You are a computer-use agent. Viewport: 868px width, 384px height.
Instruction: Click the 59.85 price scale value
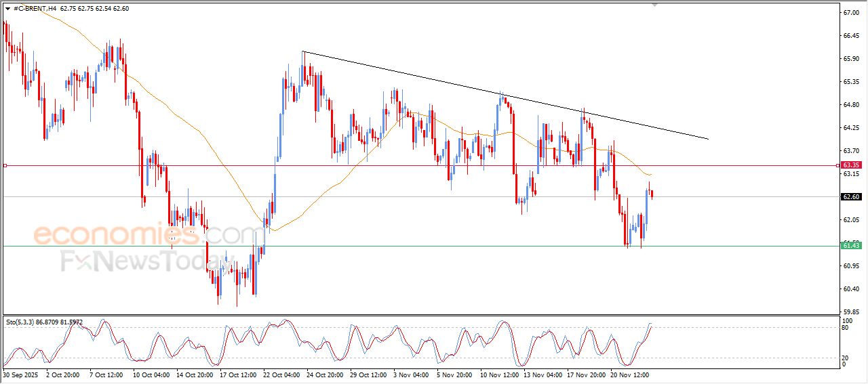[851, 312]
